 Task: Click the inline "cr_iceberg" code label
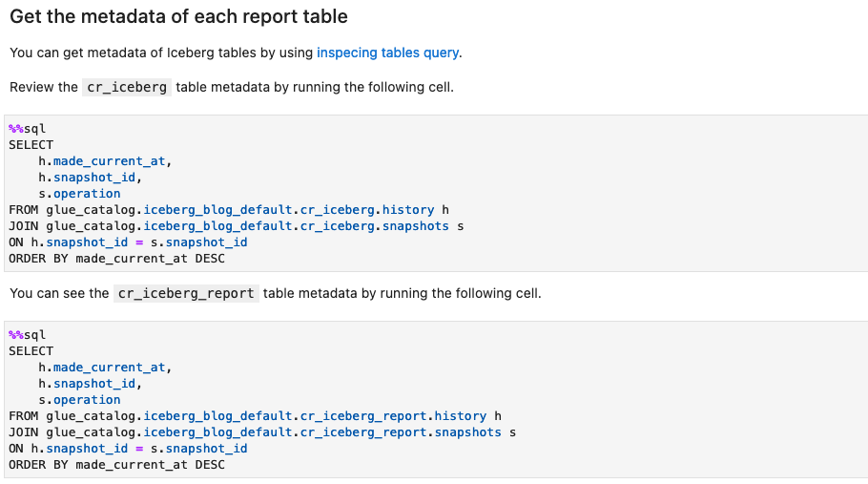pos(127,87)
